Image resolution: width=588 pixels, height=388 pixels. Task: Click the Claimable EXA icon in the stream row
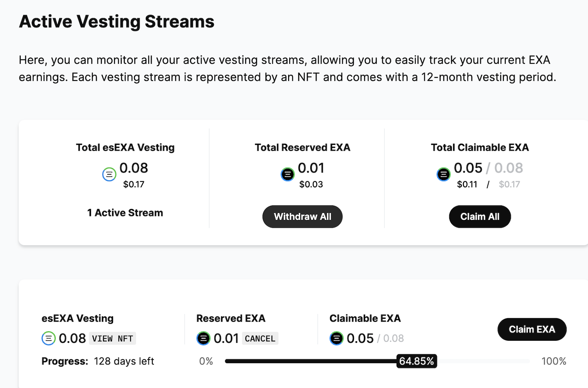pos(336,338)
